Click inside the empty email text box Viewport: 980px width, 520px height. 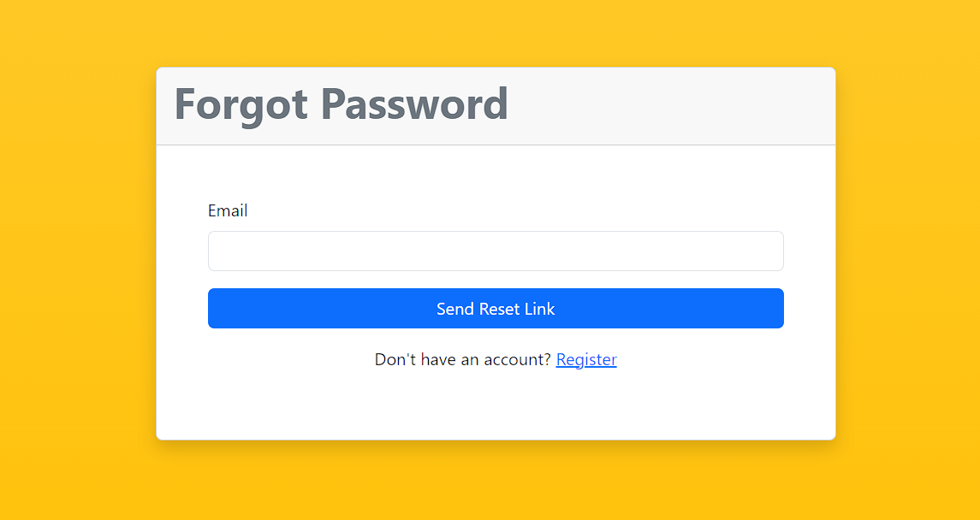(x=496, y=251)
